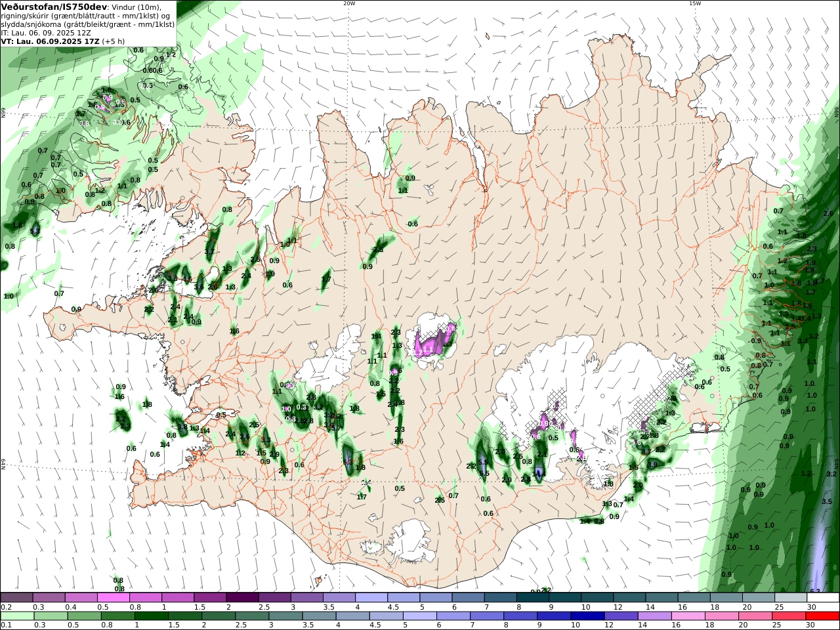This screenshot has width=840, height=630.
Task: Pick the rain scale swatch starting at 9
Action: pyautogui.click(x=554, y=616)
